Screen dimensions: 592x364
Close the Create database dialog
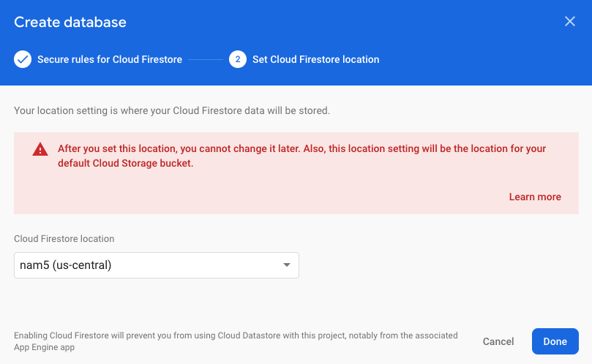point(570,21)
